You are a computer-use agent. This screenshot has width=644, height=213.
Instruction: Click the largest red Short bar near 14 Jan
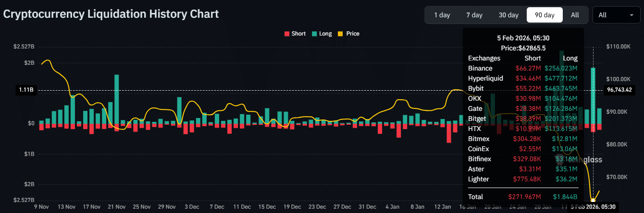[449, 133]
